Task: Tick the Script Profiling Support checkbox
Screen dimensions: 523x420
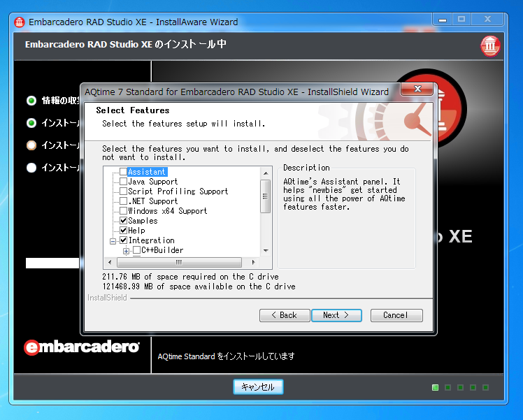Action: (x=124, y=191)
